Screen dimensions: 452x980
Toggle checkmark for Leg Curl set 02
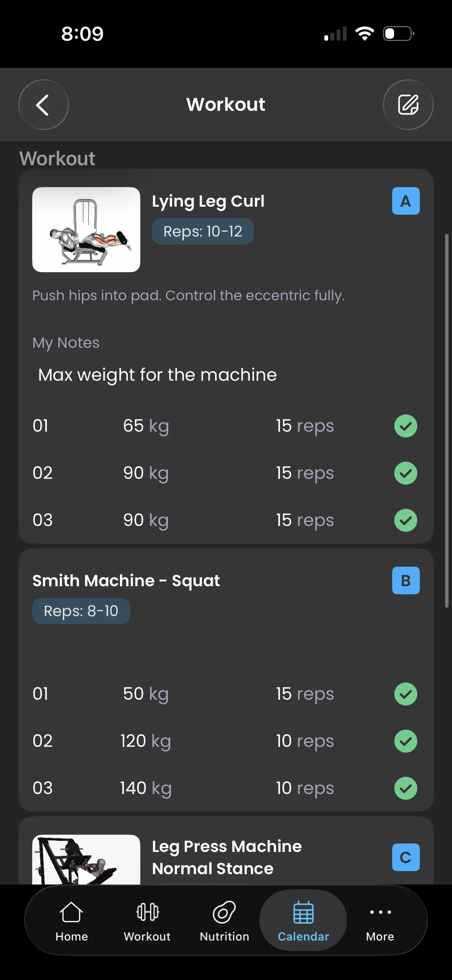click(406, 473)
